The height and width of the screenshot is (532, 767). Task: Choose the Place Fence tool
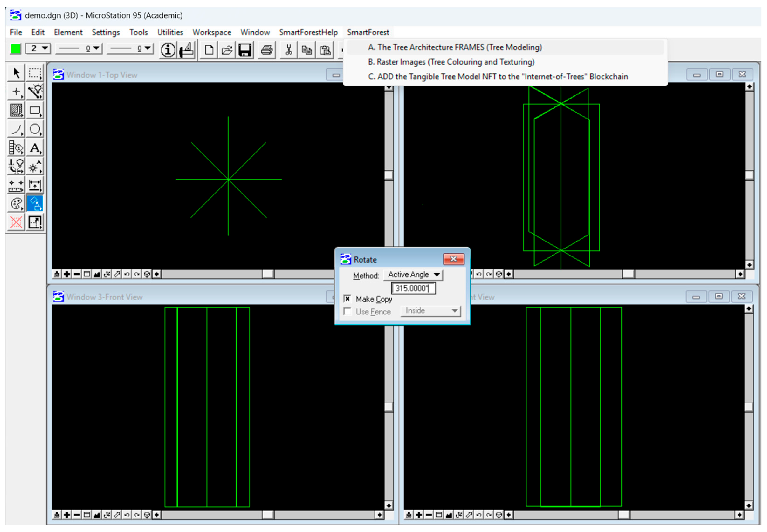click(x=35, y=73)
